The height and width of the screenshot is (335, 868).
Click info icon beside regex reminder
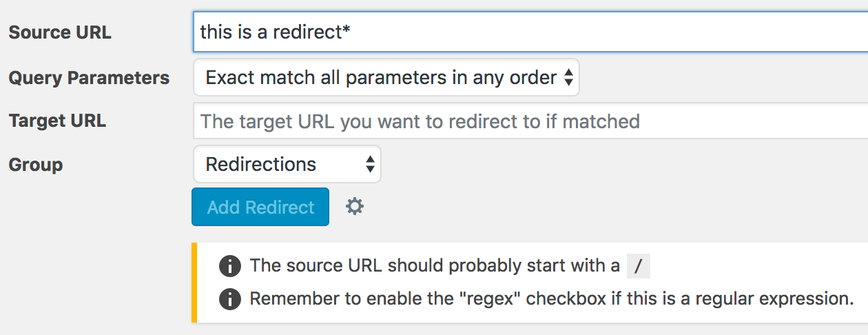pos(229,299)
